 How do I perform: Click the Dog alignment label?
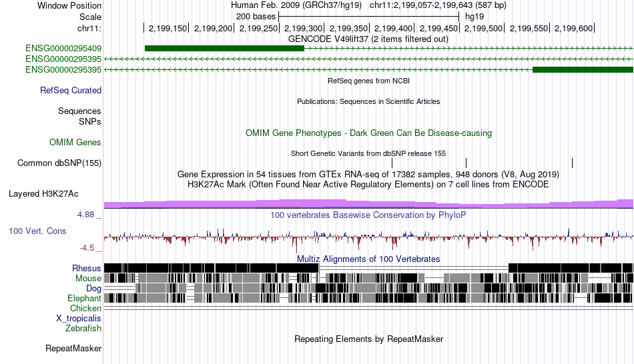94,289
